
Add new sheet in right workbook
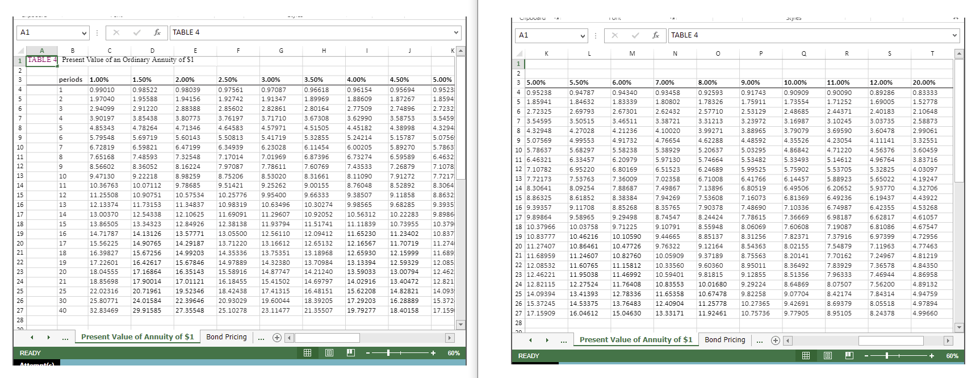pos(776,340)
